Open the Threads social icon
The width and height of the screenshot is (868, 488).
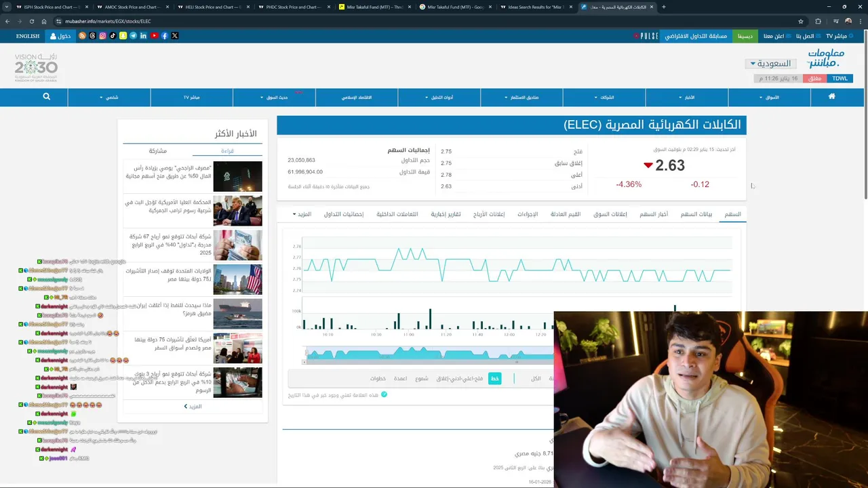coord(92,36)
